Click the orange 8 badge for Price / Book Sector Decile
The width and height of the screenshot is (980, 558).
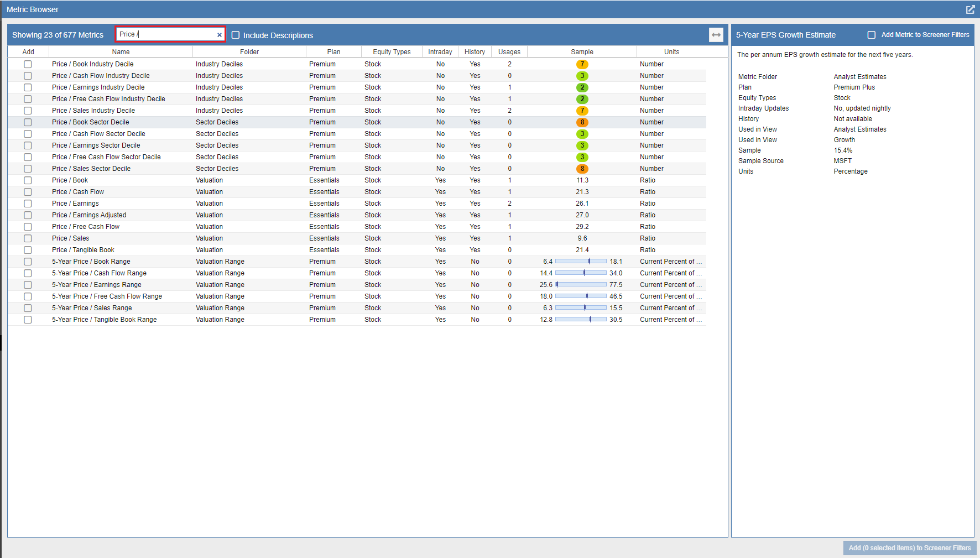click(x=582, y=122)
